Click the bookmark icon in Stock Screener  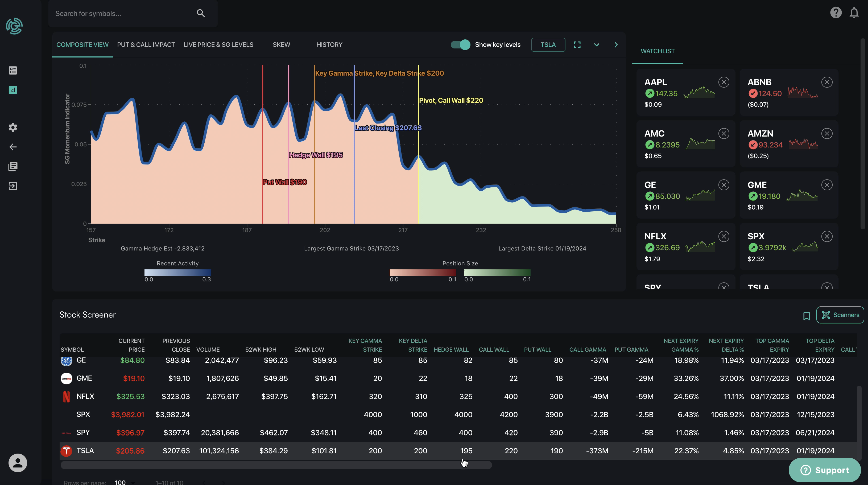click(x=806, y=316)
